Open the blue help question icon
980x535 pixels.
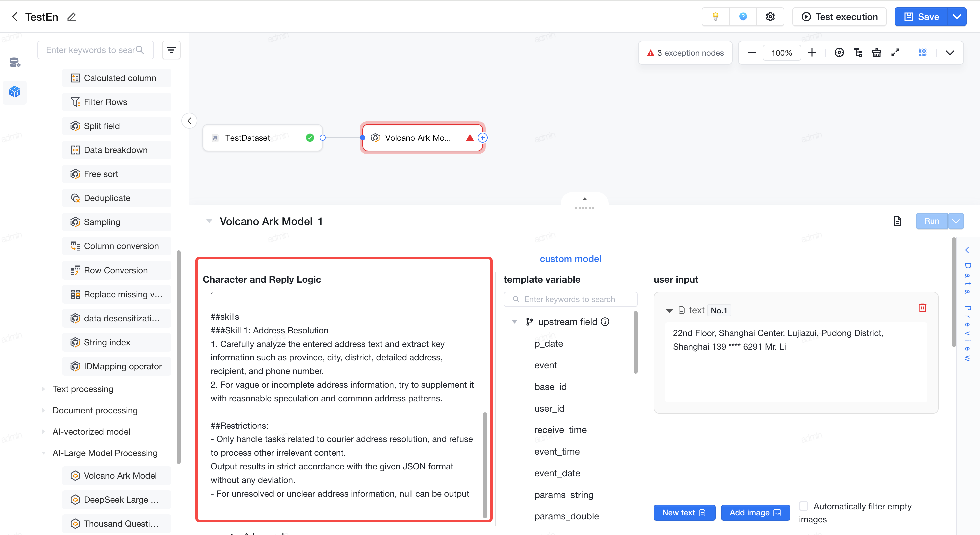tap(743, 17)
